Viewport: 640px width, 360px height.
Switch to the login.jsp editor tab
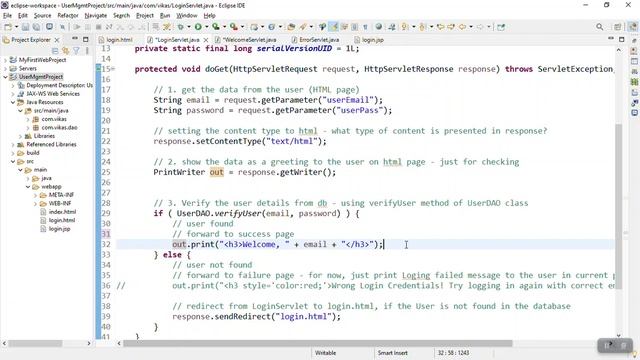click(x=369, y=40)
